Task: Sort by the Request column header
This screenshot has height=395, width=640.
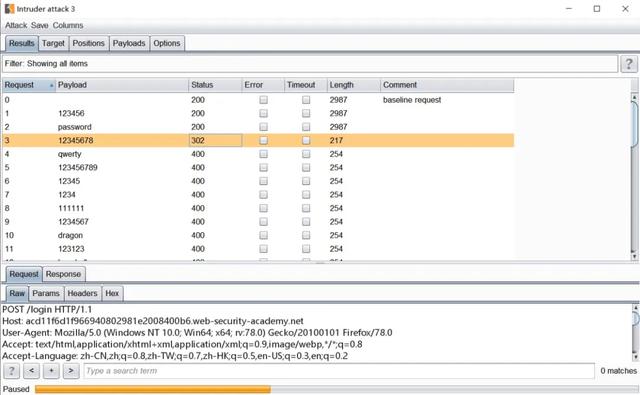Action: click(x=29, y=85)
